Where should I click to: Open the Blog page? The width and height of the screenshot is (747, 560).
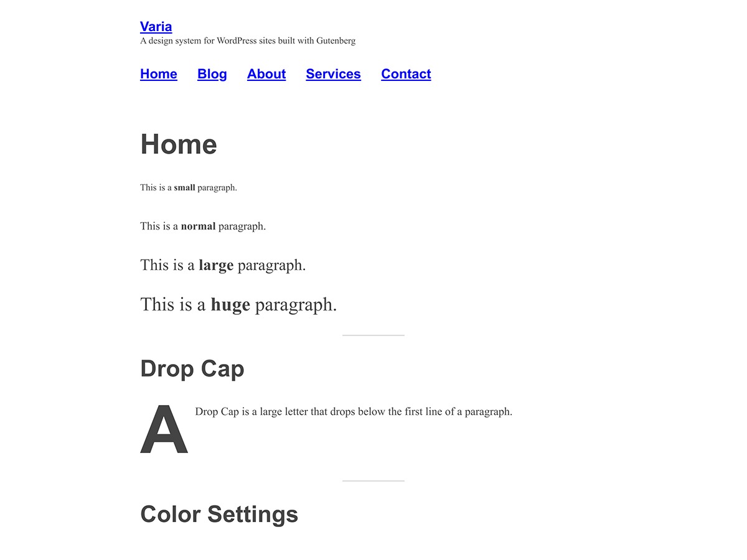click(x=212, y=74)
